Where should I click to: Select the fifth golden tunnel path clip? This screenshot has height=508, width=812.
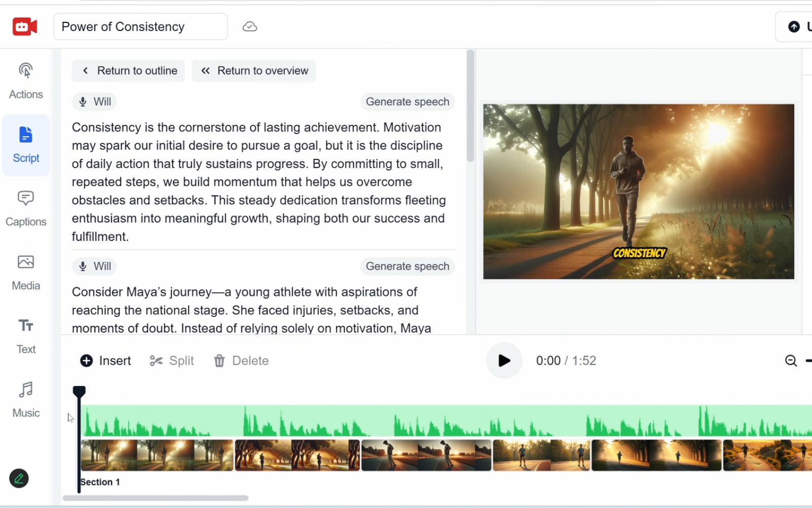tap(657, 455)
